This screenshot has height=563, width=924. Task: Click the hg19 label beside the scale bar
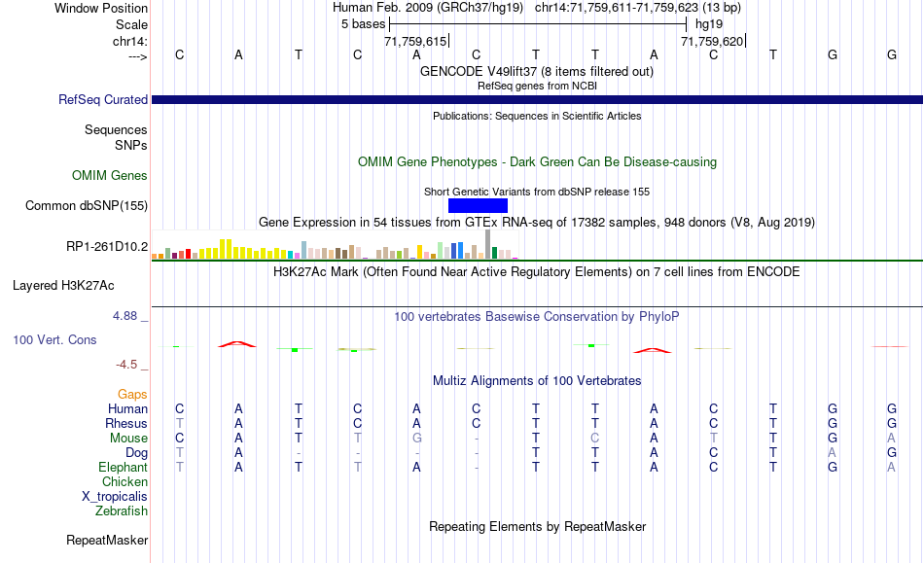click(x=709, y=24)
